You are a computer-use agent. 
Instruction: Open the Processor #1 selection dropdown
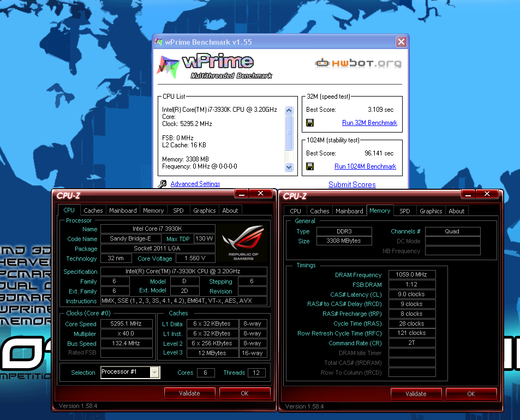pyautogui.click(x=154, y=373)
